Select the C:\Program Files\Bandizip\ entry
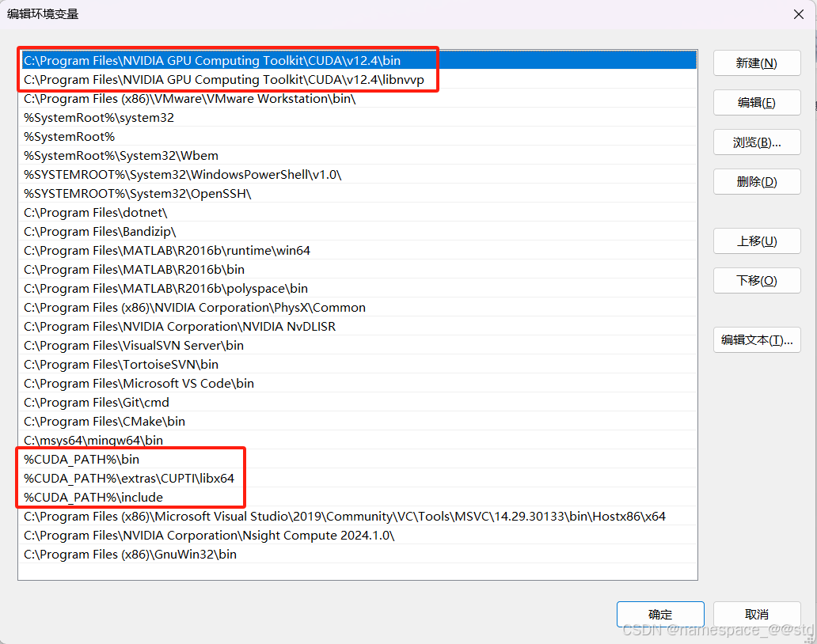 [358, 232]
